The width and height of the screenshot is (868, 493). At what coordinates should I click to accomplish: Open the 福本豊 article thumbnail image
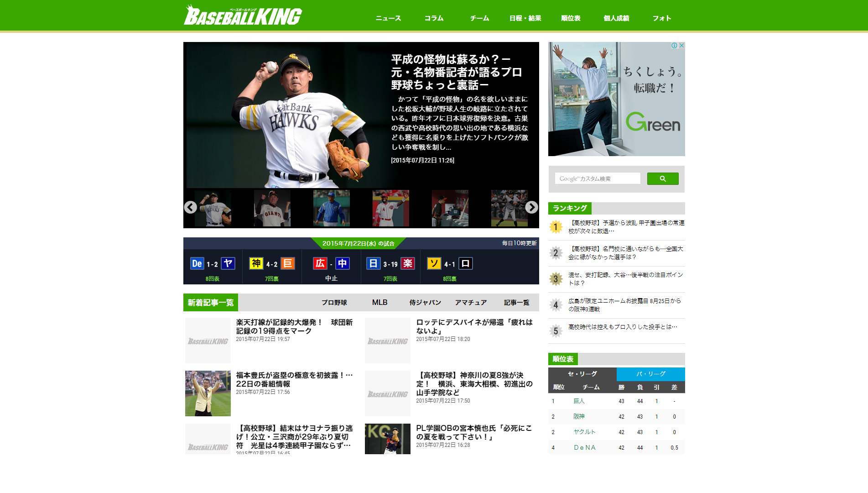[x=208, y=393]
